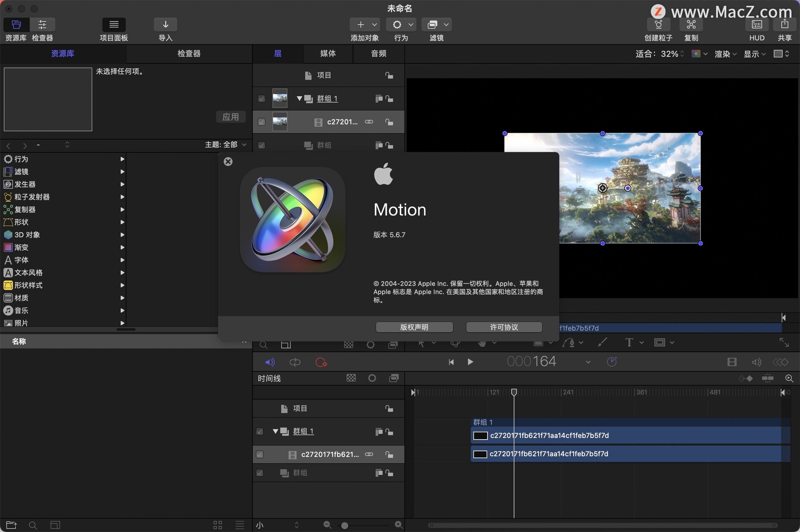The width and height of the screenshot is (800, 532).
Task: Toggle lock on 项目 row in layers list
Action: (x=389, y=75)
